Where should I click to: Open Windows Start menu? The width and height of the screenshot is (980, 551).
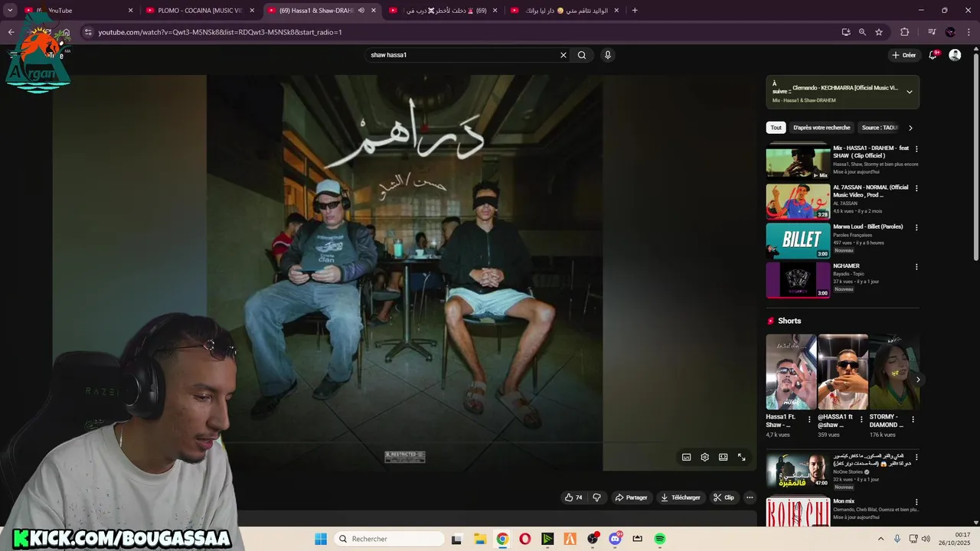(321, 539)
